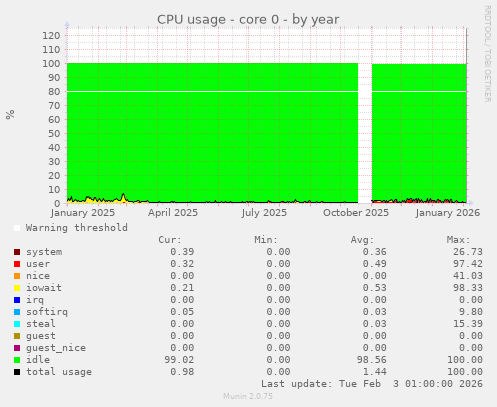497x407 pixels.
Task: Click the guest olive legend swatch
Action: click(17, 336)
